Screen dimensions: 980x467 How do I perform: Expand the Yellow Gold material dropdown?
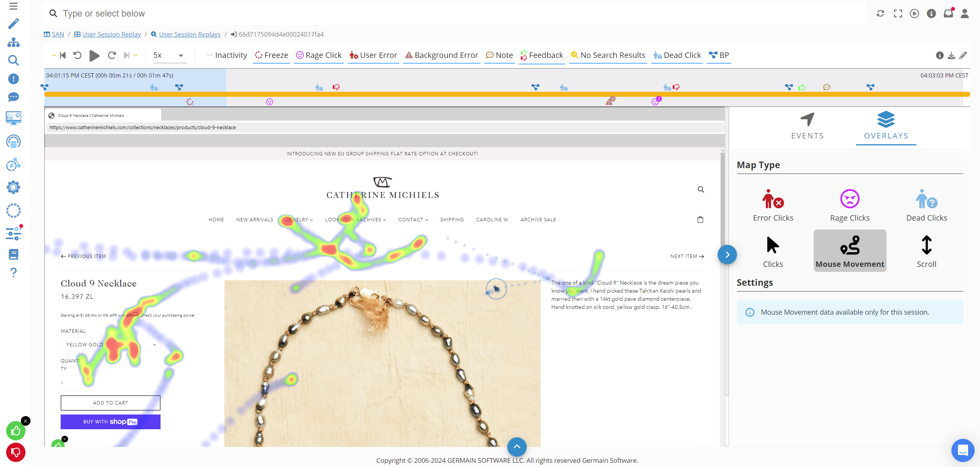coord(110,344)
